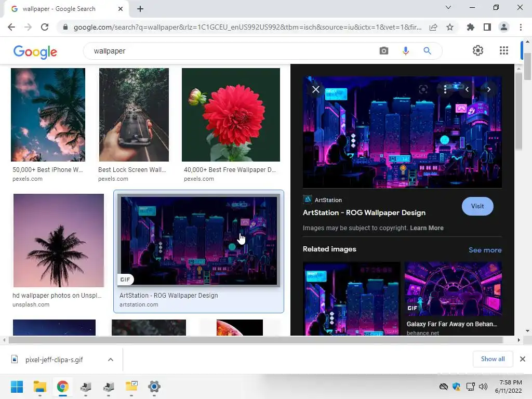Open the Windows Start menu
The height and width of the screenshot is (399, 532).
click(17, 387)
